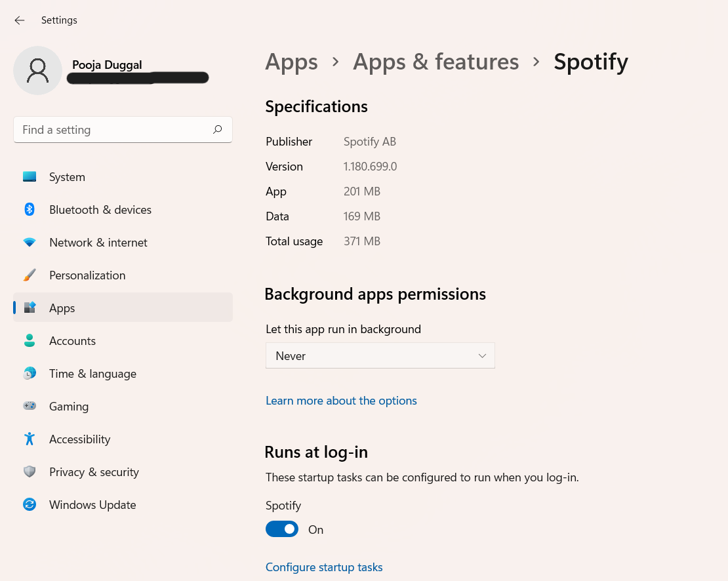Navigate to Apps & features breadcrumb
The height and width of the screenshot is (581, 728).
click(435, 62)
